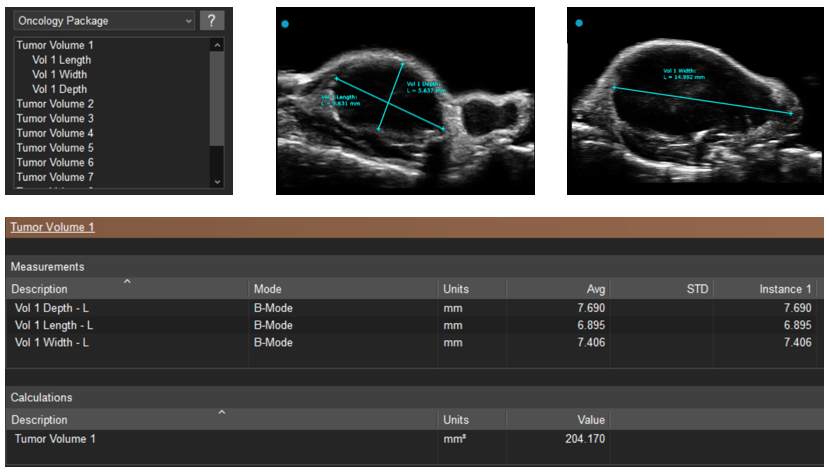Open the left ultrasound image with crossed calipers
The height and width of the screenshot is (473, 829).
(405, 101)
